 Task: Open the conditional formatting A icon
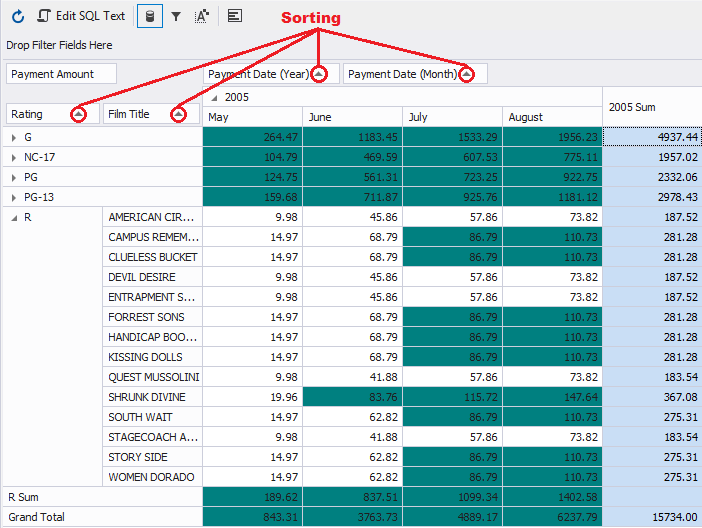click(202, 17)
